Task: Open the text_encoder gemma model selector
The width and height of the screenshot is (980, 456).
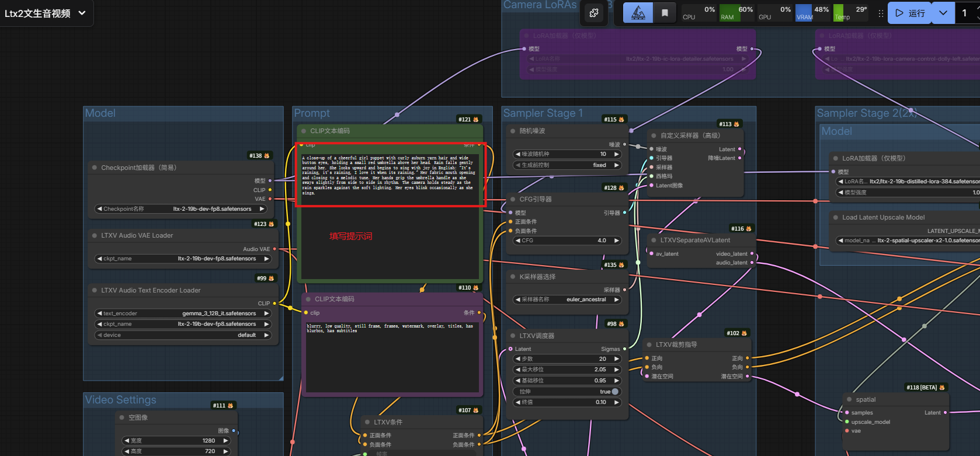Action: [182, 314]
